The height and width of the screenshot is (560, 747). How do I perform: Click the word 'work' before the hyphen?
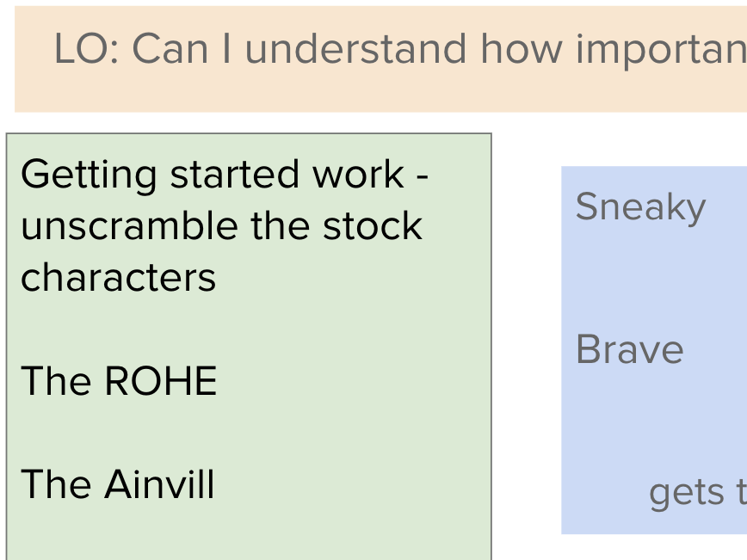pos(358,175)
